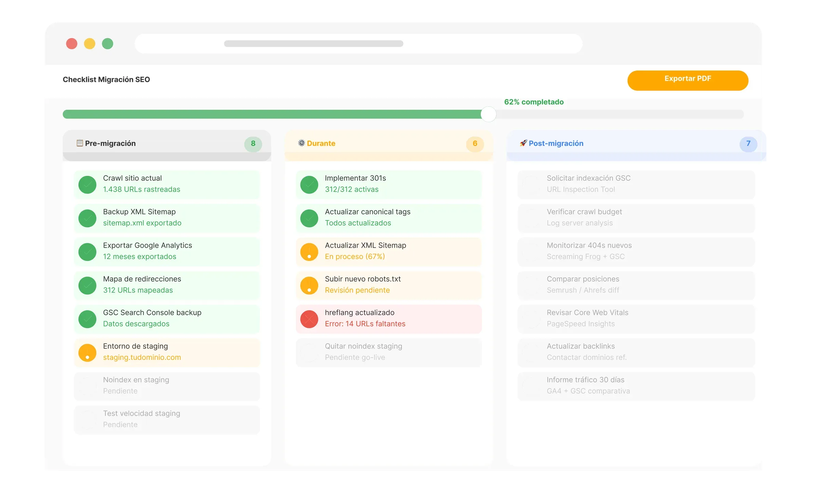Check empty circle for Solicitar indexación GSC
This screenshot has height=504, width=818.
coord(531,185)
